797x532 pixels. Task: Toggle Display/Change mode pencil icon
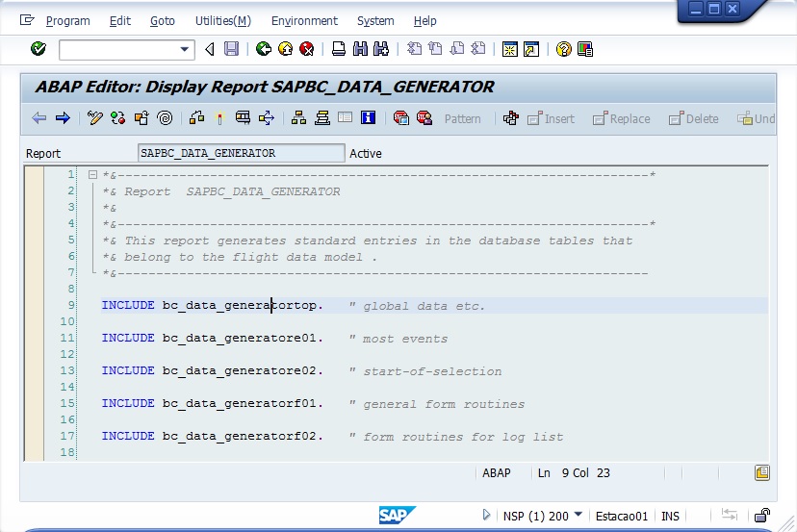(x=94, y=118)
